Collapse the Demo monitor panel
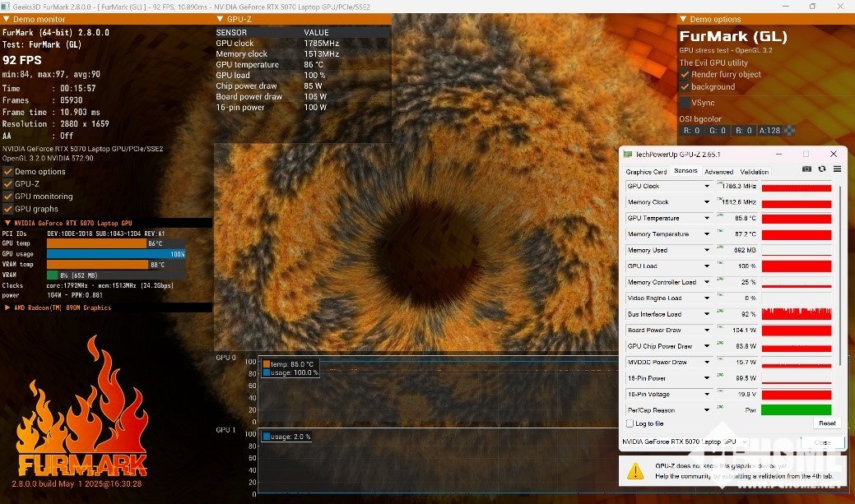The width and height of the screenshot is (855, 504). click(x=7, y=19)
